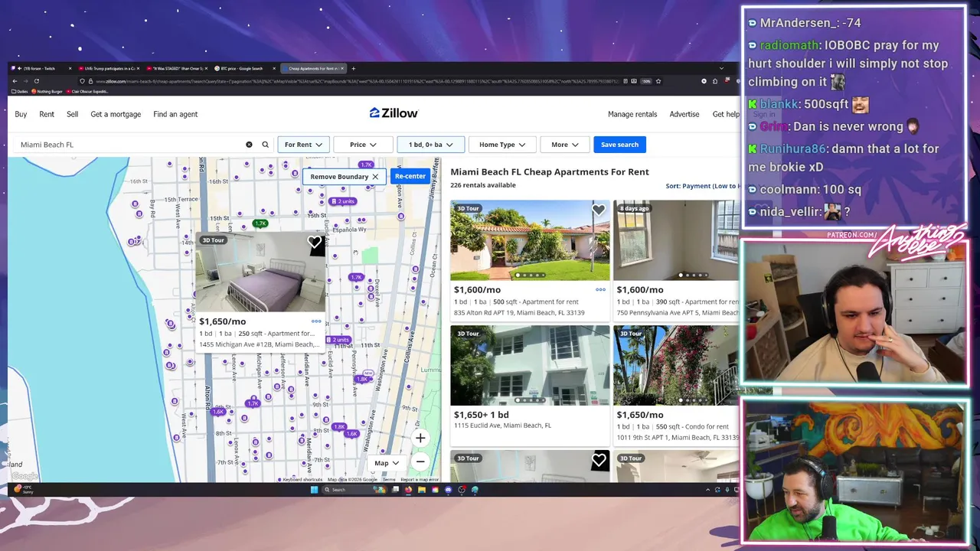This screenshot has height=551, width=980.
Task: Change Sort: Payment (Low to High) order
Action: [x=702, y=186]
